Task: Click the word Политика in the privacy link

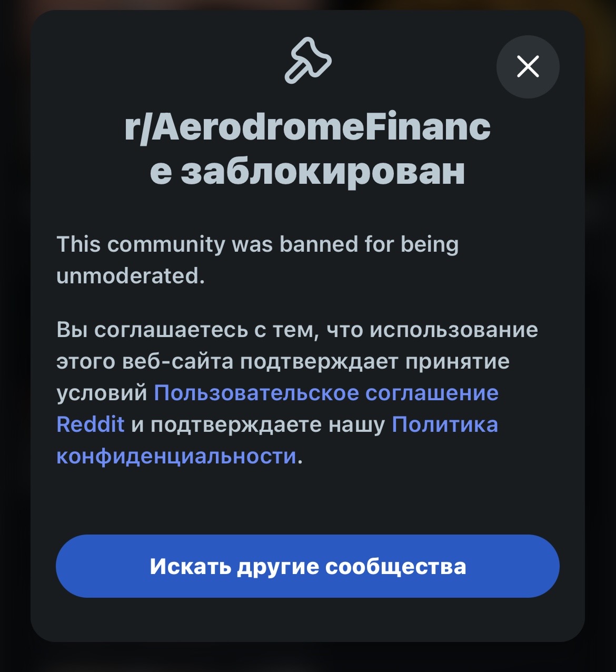Action: point(444,424)
